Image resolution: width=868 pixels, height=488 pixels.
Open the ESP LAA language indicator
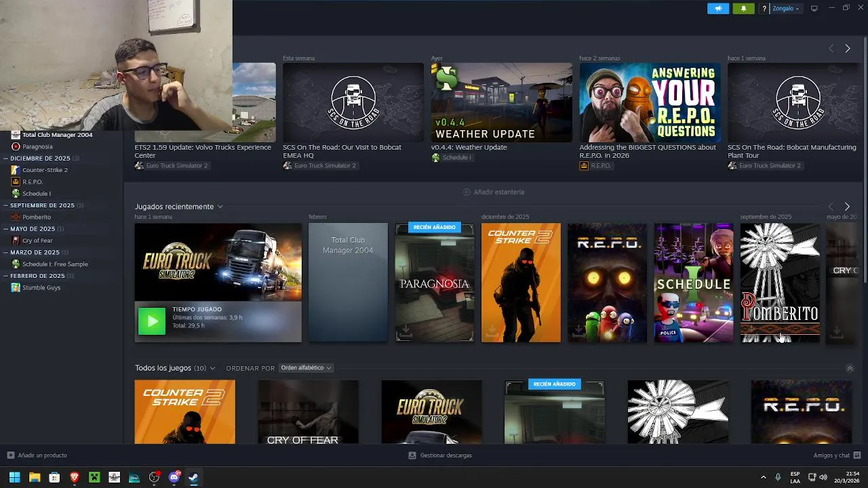795,477
